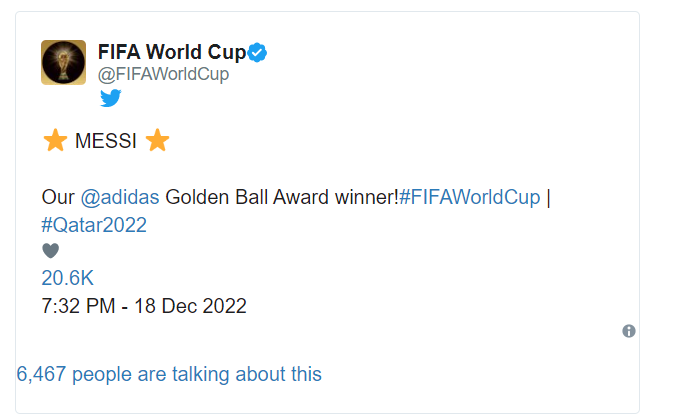Image resolution: width=677 pixels, height=418 pixels.
Task: Click the 'Golden Ball Award winner!' text
Action: [282, 197]
